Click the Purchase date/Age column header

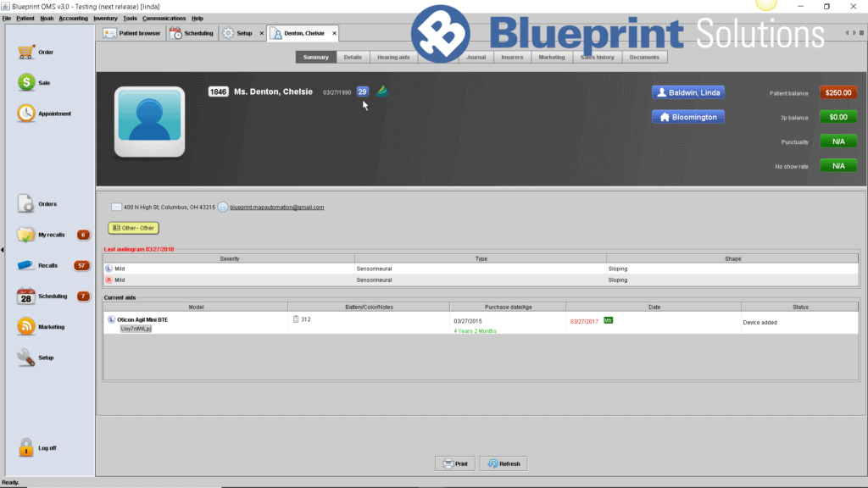click(x=508, y=307)
